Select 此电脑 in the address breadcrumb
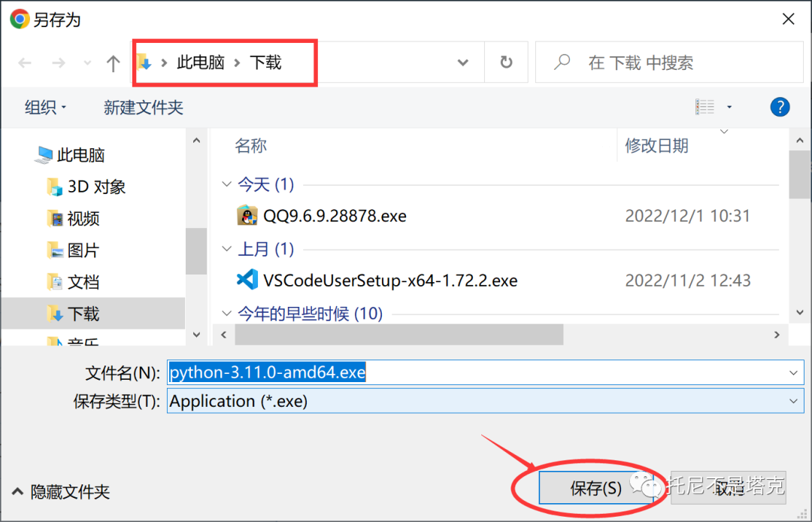Image resolution: width=812 pixels, height=522 pixels. click(201, 62)
